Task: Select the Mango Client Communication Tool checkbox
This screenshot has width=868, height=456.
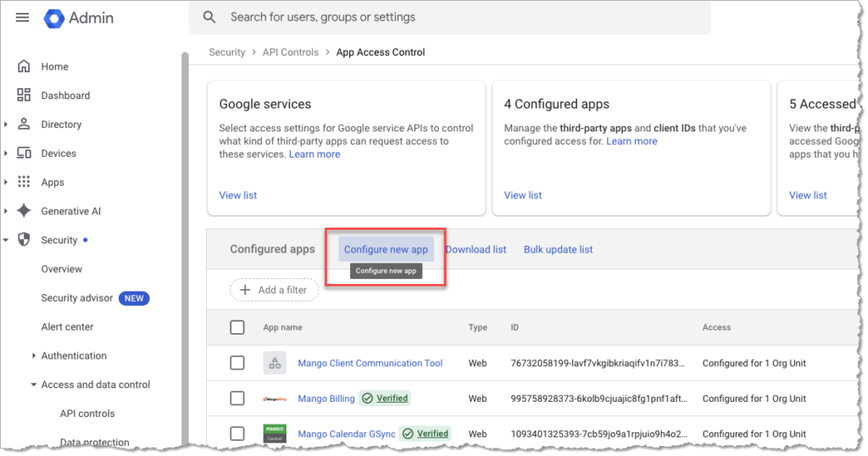Action: (237, 363)
